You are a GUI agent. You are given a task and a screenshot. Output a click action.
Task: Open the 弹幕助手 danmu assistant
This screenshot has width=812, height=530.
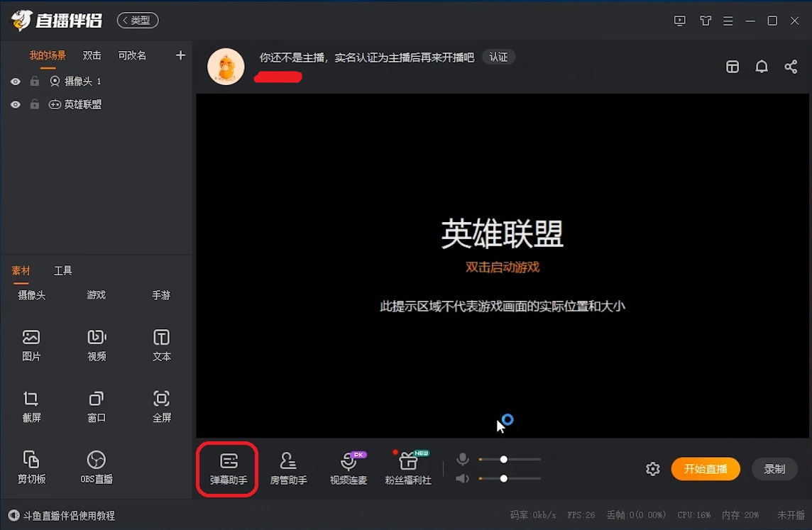coord(226,467)
